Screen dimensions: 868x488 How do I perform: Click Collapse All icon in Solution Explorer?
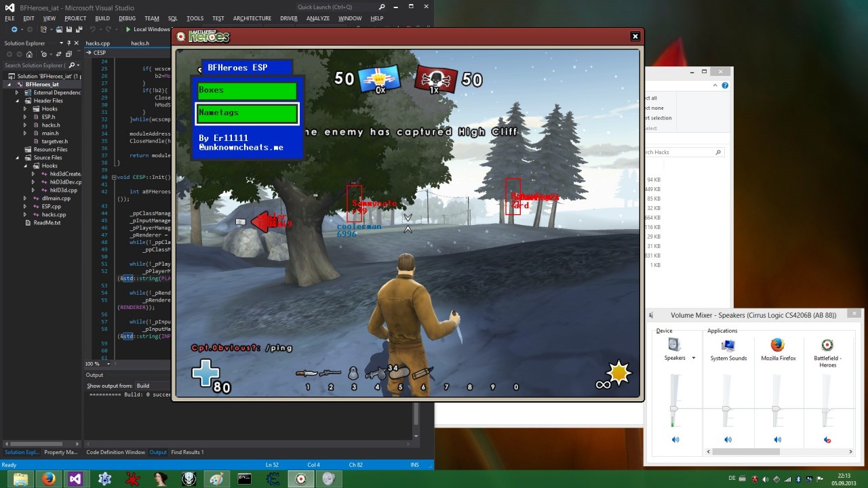click(x=68, y=54)
